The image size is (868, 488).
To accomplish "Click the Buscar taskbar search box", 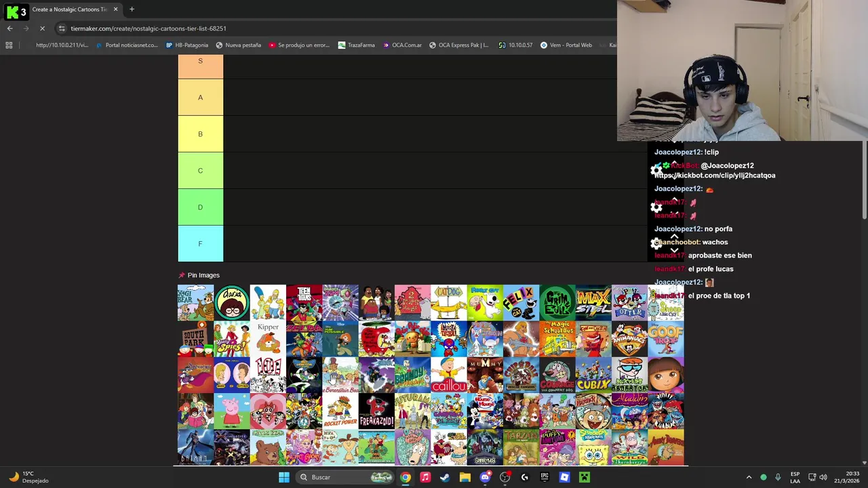I will click(346, 477).
